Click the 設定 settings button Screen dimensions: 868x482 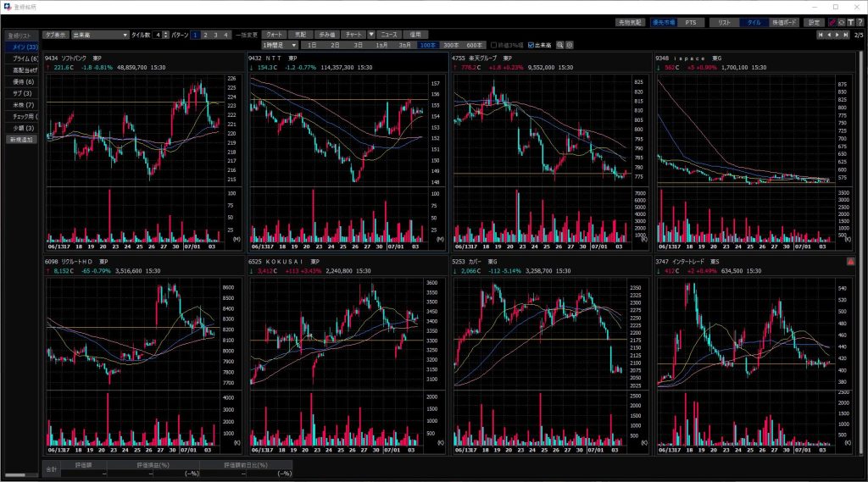click(x=814, y=22)
